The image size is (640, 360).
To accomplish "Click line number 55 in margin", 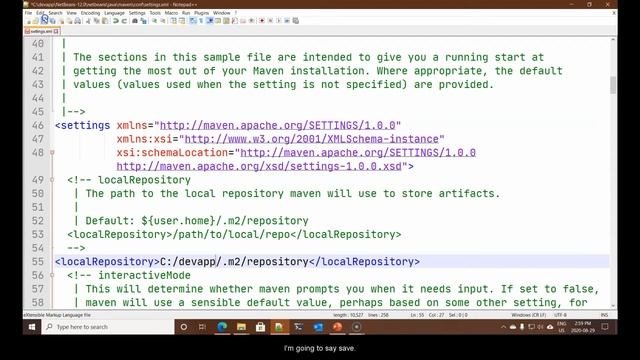I will coord(38,262).
